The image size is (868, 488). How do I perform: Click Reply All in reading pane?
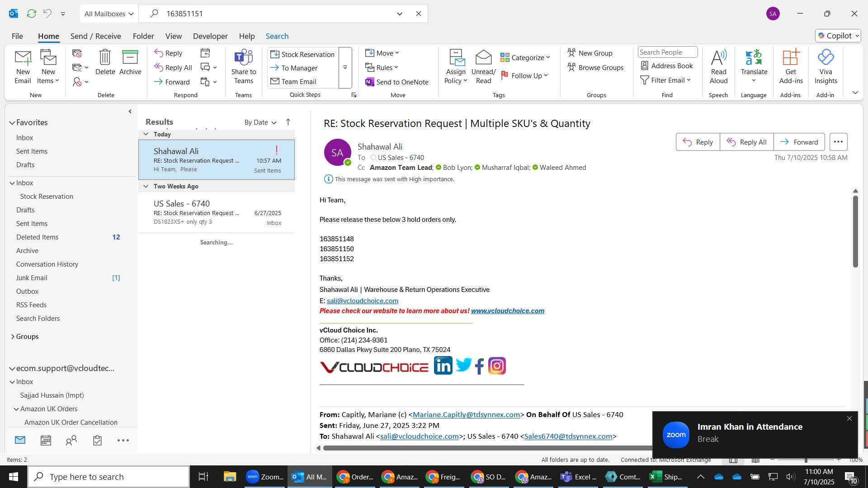pos(746,142)
